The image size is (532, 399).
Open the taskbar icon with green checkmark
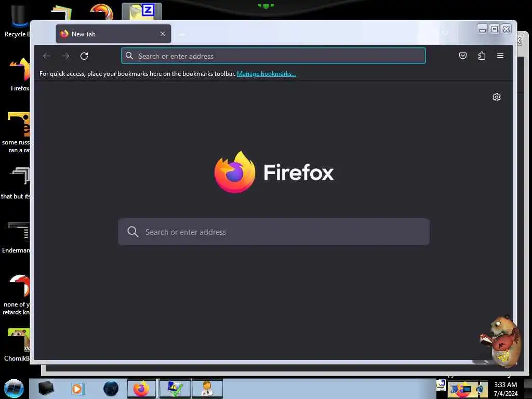coord(175,389)
